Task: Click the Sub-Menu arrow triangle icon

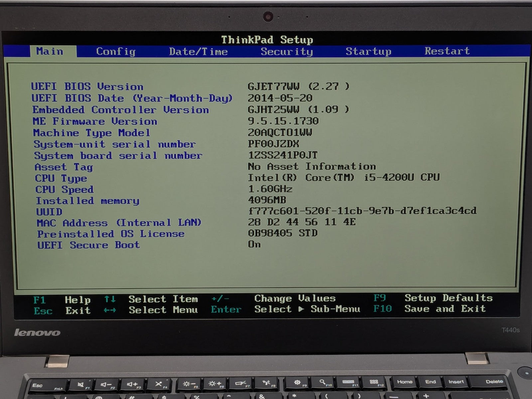Action: point(301,309)
